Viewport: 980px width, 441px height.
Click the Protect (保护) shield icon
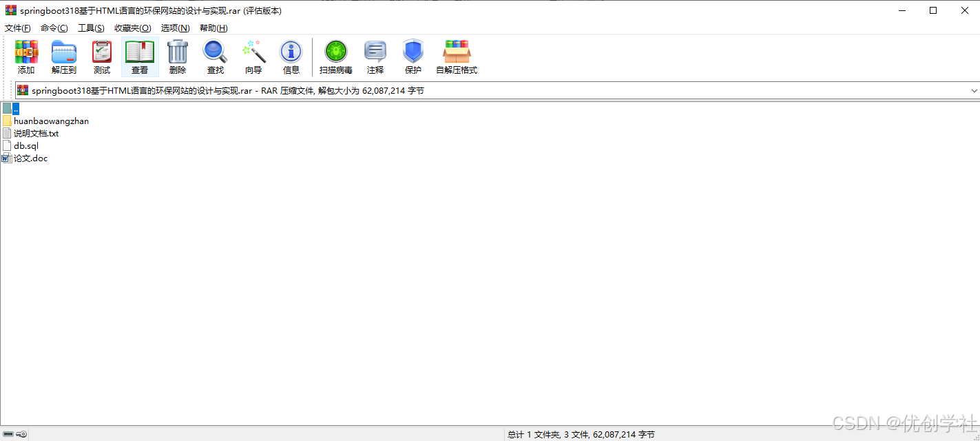[x=413, y=52]
